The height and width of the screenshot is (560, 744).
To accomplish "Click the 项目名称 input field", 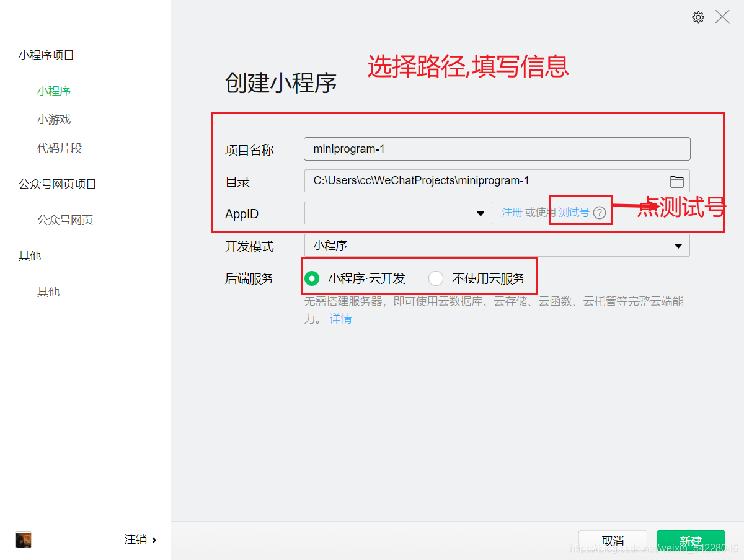I will 496,149.
